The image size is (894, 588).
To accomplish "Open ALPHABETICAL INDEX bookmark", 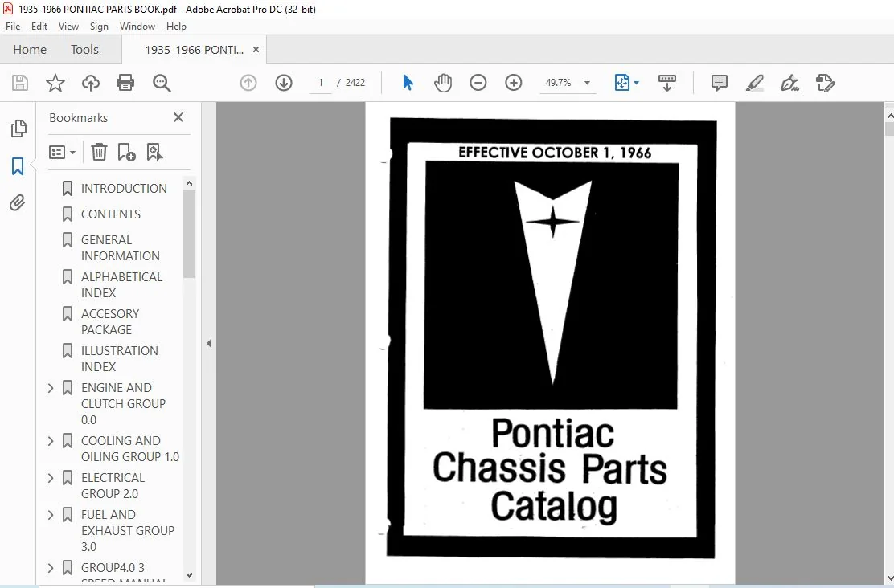I will [x=122, y=285].
